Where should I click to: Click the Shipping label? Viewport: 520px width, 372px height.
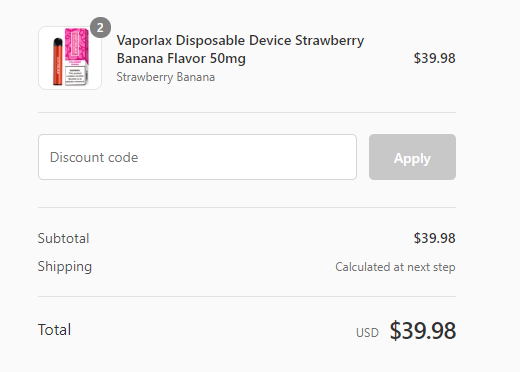point(65,267)
